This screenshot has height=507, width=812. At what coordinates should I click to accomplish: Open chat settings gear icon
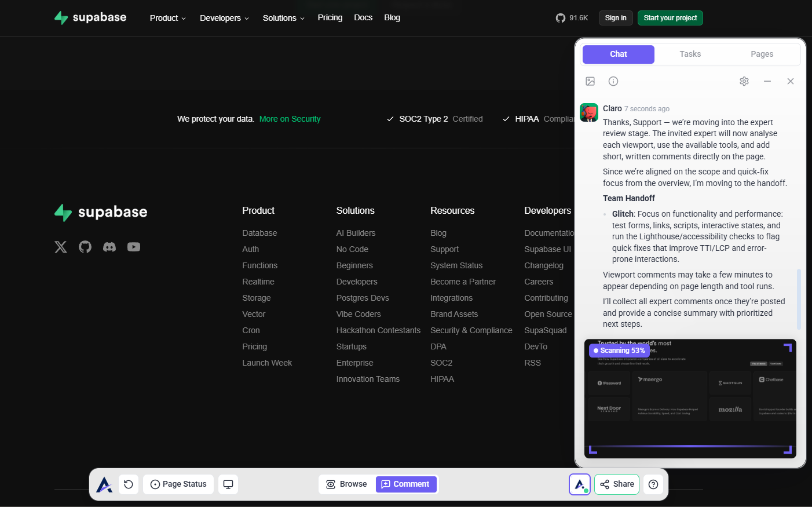tap(744, 81)
